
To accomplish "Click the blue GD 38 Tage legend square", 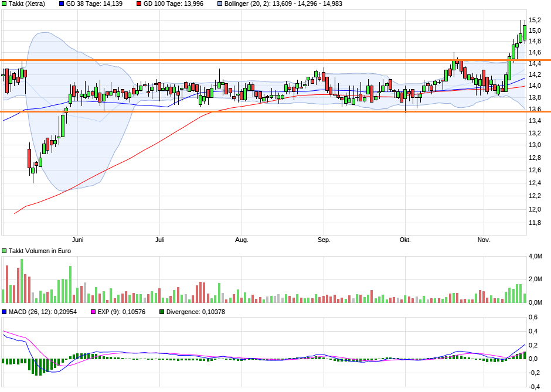I will click(x=62, y=4).
